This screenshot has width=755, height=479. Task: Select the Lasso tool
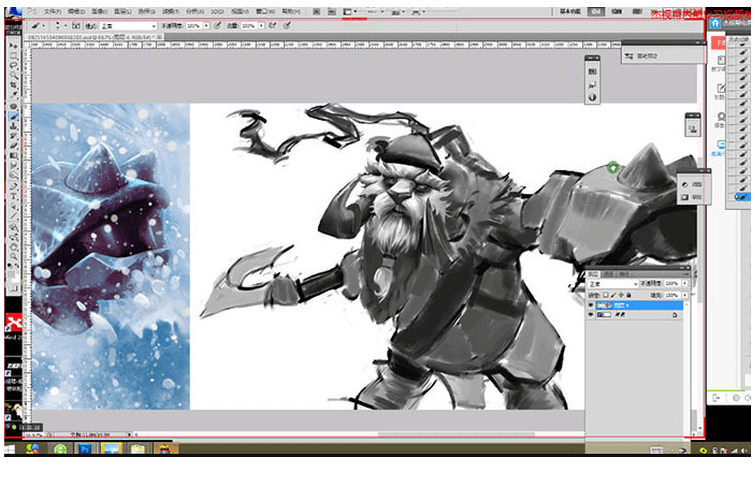point(13,65)
